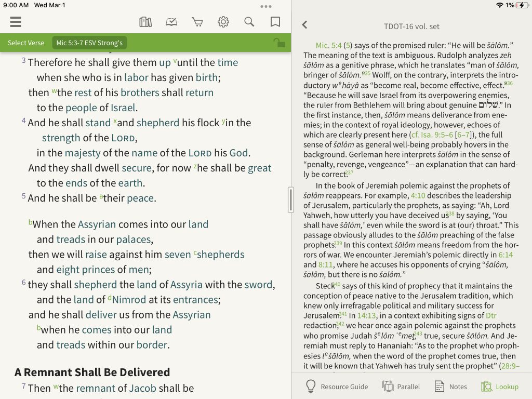
Task: Open the hamburger main menu
Action: point(16,22)
